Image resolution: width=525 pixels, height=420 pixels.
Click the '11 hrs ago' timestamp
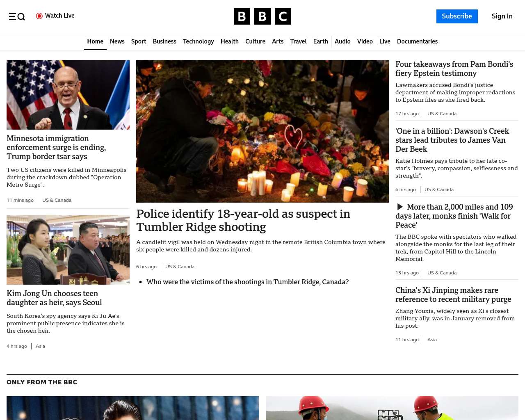tap(407, 340)
